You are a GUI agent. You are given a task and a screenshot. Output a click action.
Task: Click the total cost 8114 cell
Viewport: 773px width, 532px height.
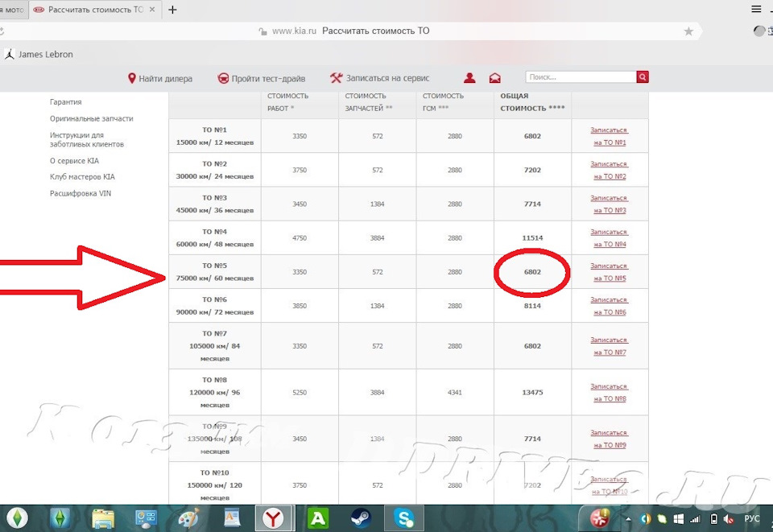pos(532,306)
